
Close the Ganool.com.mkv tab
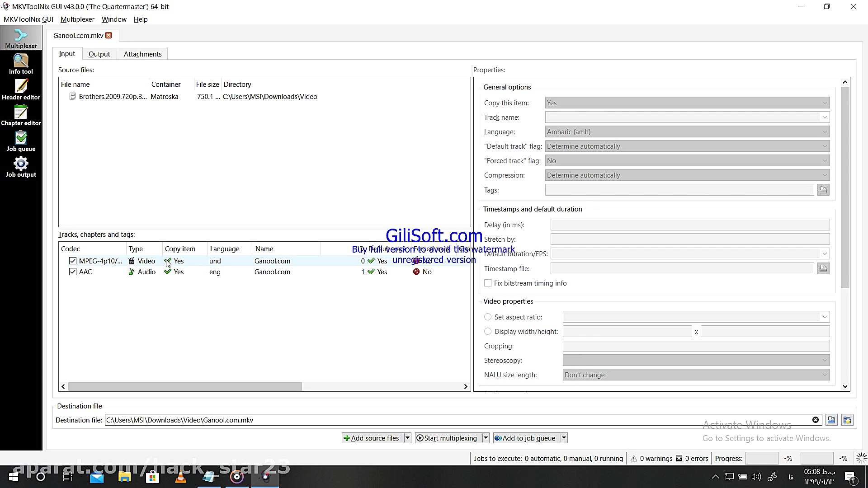tap(108, 35)
